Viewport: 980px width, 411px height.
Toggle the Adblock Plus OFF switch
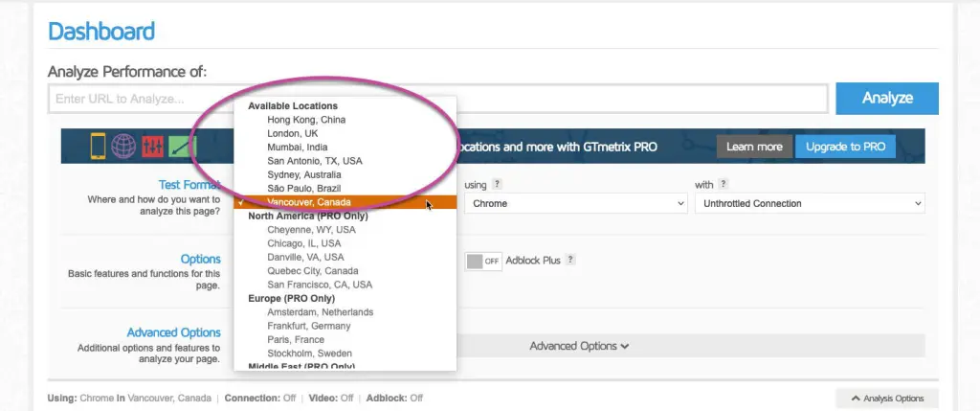483,261
